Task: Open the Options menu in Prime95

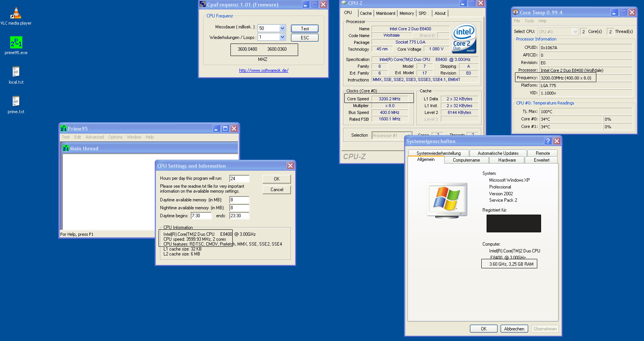Action: pyautogui.click(x=115, y=137)
